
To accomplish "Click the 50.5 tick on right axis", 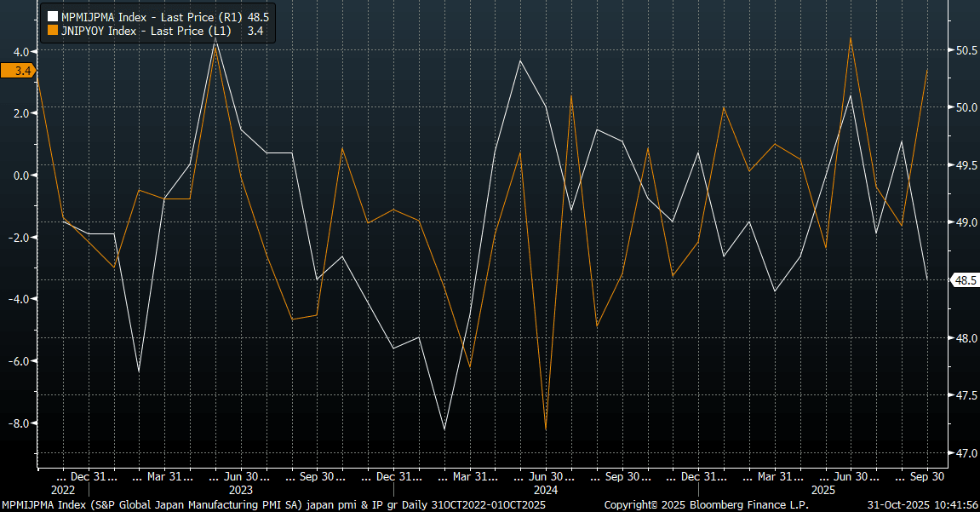I will [x=966, y=50].
